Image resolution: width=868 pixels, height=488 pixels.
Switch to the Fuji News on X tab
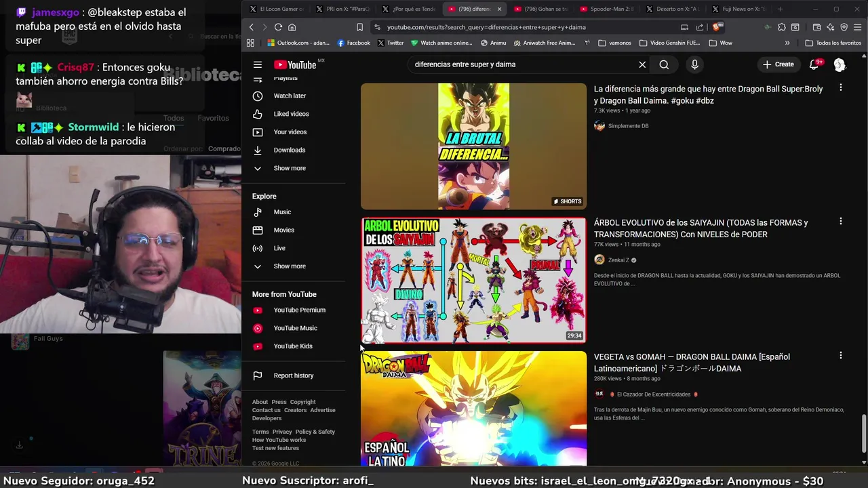point(738,9)
